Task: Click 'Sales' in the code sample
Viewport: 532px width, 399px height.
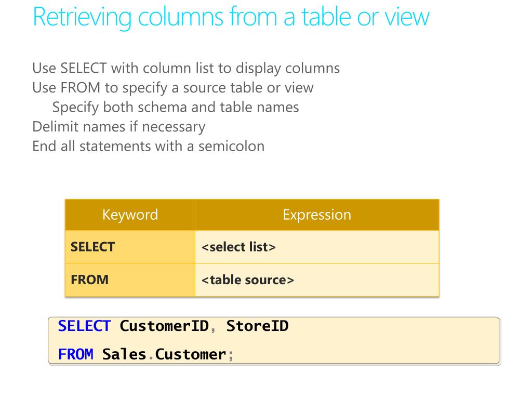Action: coord(124,354)
